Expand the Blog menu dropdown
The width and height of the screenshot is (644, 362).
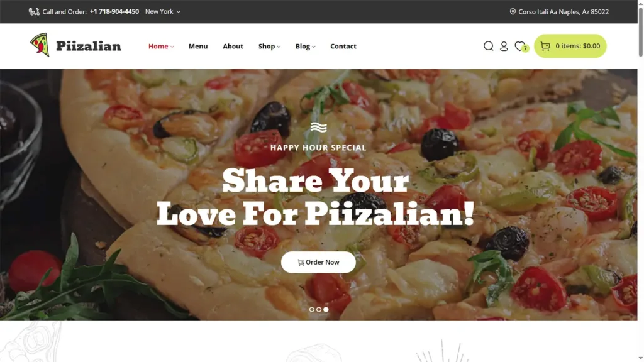305,46
